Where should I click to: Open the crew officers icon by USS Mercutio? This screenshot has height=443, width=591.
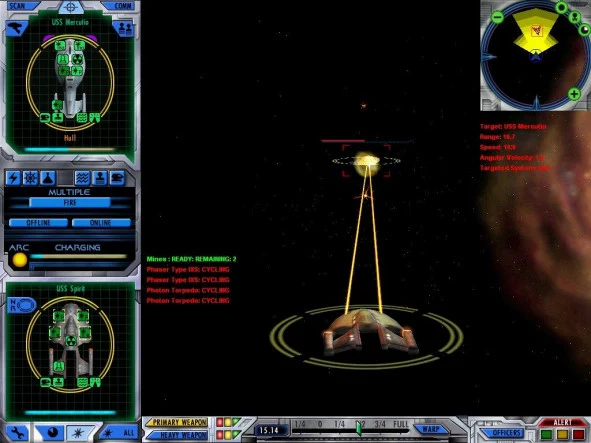pos(124,29)
